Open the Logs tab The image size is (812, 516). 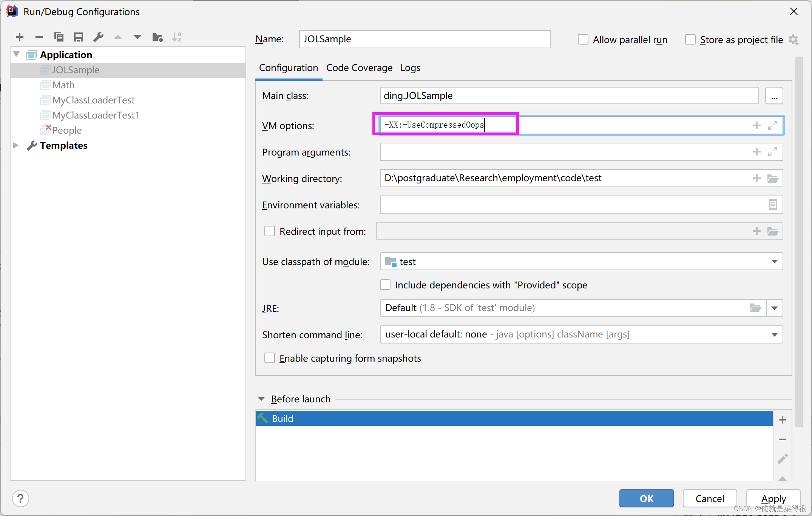pos(410,68)
